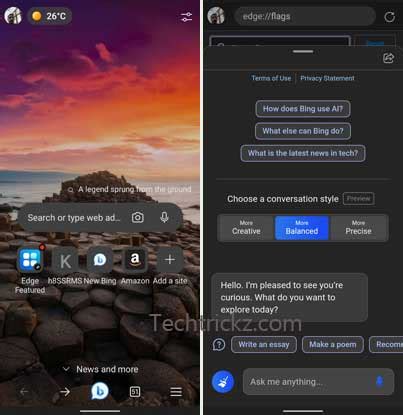Select 'How does Bing use AI?' suggestion
This screenshot has height=415, width=403.
303,109
